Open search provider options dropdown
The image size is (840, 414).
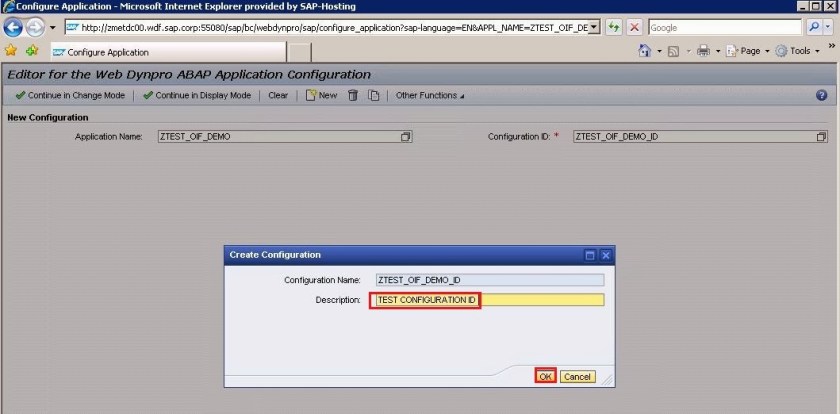click(x=828, y=27)
